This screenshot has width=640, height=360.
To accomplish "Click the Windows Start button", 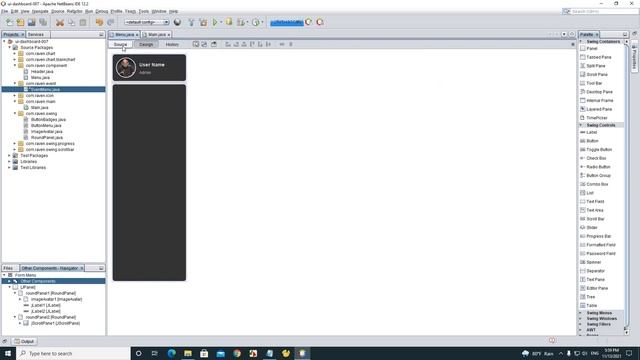I will (8, 353).
